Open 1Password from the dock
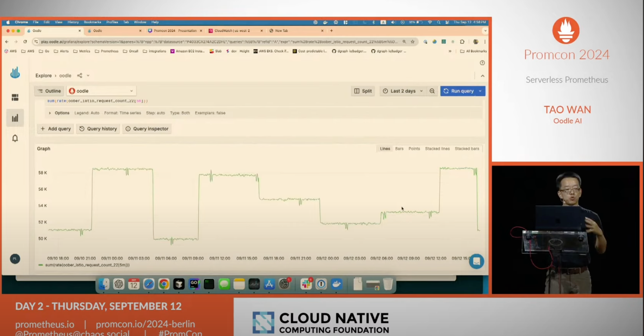The image size is (644, 336). coord(321,284)
